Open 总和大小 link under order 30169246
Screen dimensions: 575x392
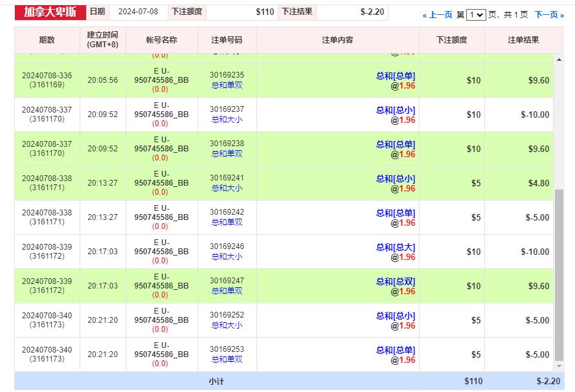click(227, 257)
